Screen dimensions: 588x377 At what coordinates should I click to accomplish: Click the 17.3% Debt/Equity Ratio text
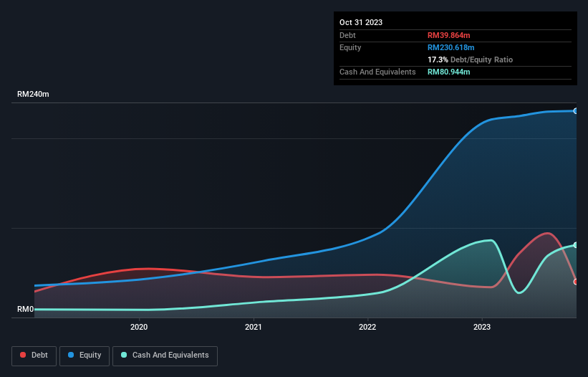click(470, 59)
